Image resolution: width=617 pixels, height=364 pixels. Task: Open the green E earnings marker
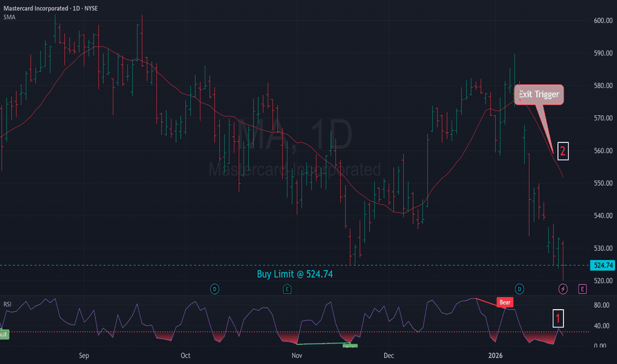(287, 289)
